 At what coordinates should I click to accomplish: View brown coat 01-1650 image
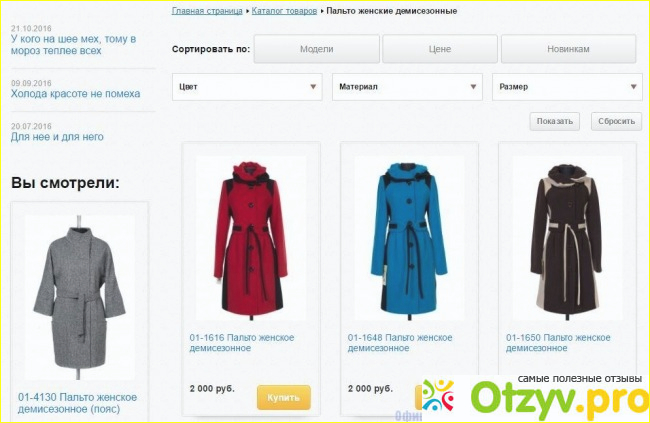click(567, 239)
